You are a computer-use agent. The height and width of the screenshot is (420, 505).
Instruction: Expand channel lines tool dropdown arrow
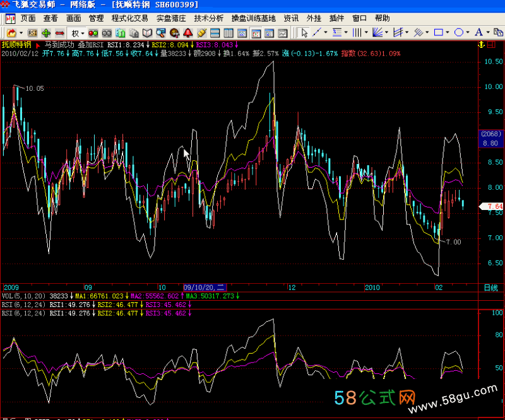[x=407, y=33]
